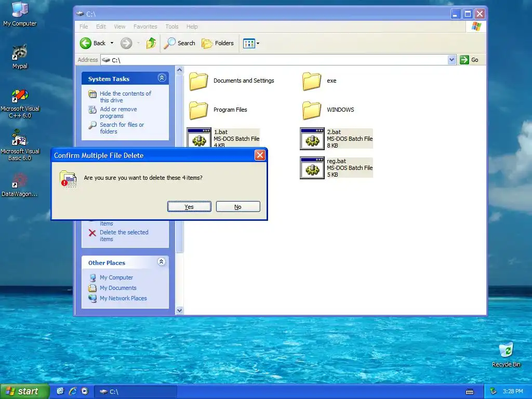532x399 pixels.
Task: Select the 1.bat batch file
Action: click(223, 138)
